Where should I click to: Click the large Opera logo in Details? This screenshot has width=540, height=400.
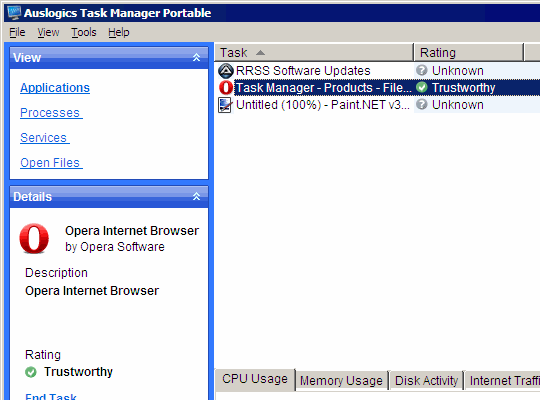click(x=34, y=238)
